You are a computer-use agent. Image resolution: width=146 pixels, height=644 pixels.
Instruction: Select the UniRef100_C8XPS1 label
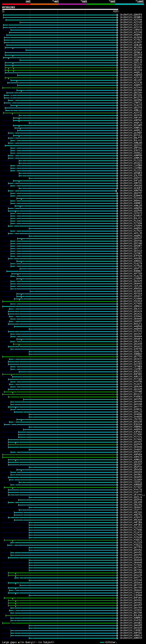coord(131,482)
